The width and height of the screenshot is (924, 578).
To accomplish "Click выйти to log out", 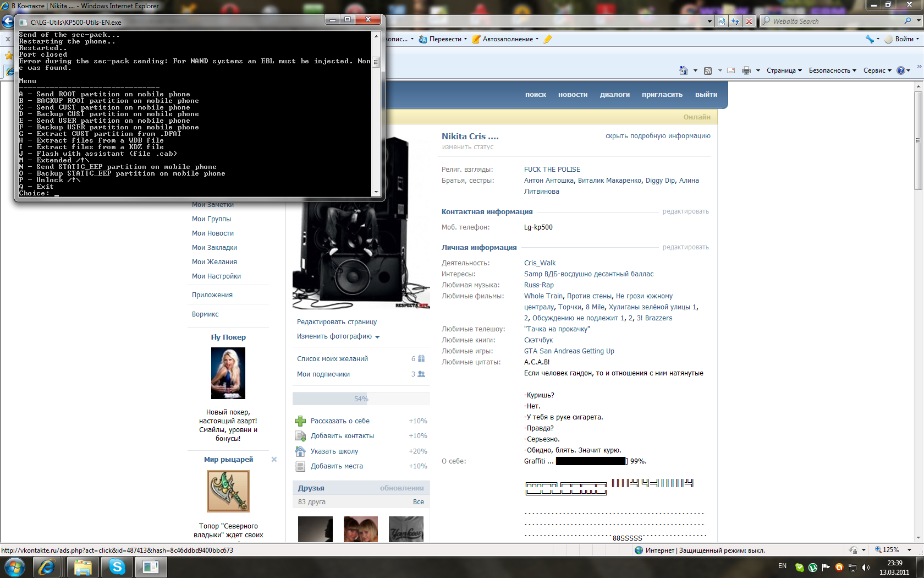I will [706, 95].
